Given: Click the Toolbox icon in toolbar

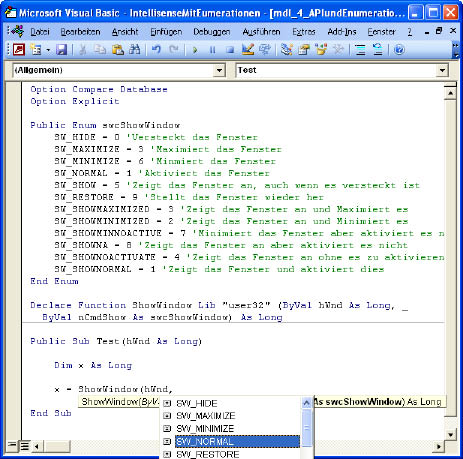Looking at the screenshot, I should point(338,50).
